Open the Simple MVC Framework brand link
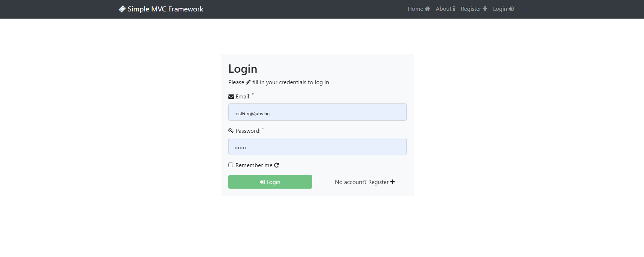Viewport: 644px width, 257px height. pyautogui.click(x=161, y=9)
